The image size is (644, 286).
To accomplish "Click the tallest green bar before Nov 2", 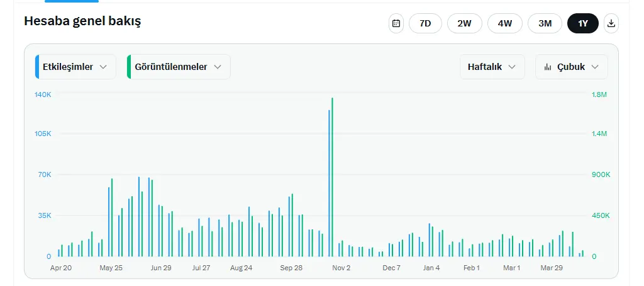I will pos(332,177).
